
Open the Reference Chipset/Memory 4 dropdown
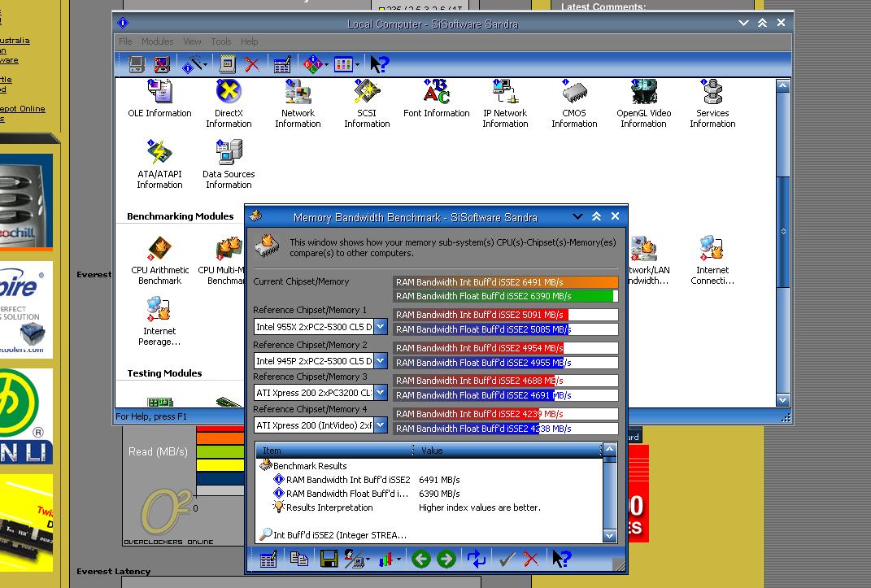[x=381, y=425]
